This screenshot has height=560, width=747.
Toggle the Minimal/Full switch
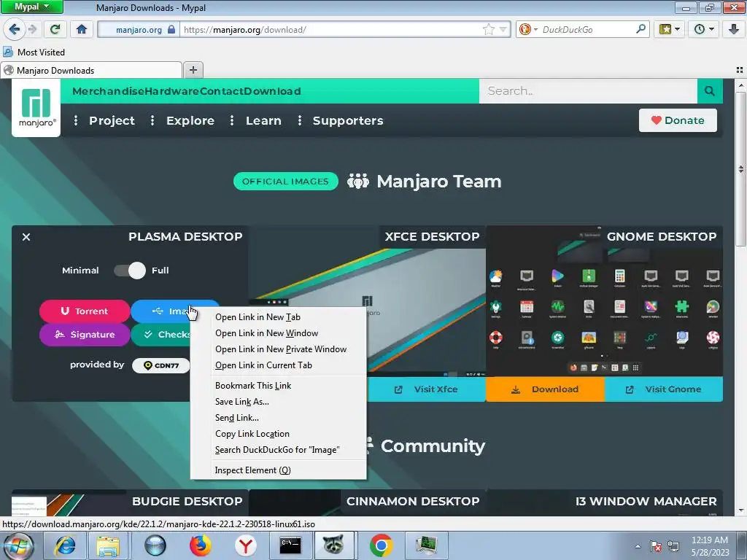[130, 271]
